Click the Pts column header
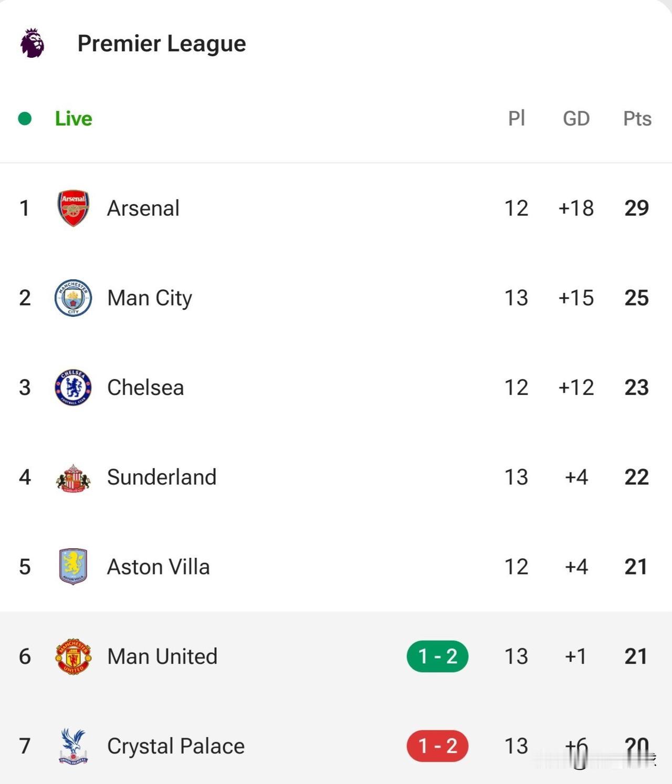Image resolution: width=672 pixels, height=784 pixels. [637, 119]
